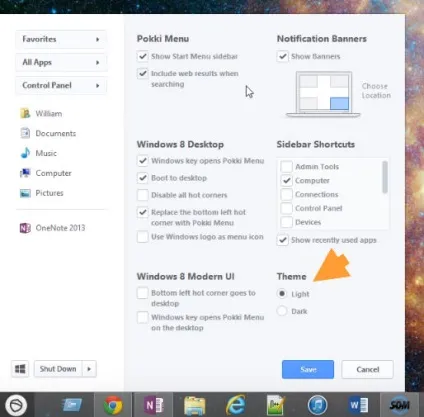The height and width of the screenshot is (417, 424).
Task: Open iTunes from the taskbar
Action: coord(317,405)
